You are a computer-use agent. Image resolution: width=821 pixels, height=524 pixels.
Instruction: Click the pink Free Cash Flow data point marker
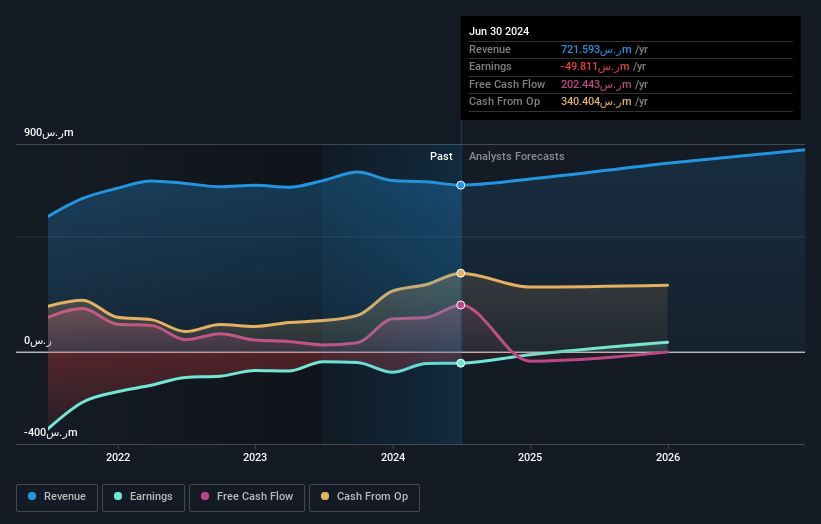pos(461,305)
